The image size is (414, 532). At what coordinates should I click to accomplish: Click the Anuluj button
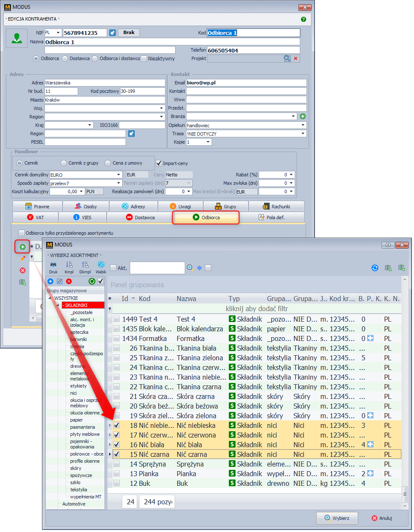(381, 518)
